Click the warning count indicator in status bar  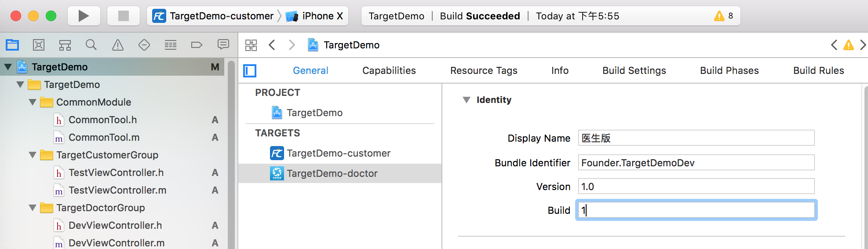(x=724, y=16)
